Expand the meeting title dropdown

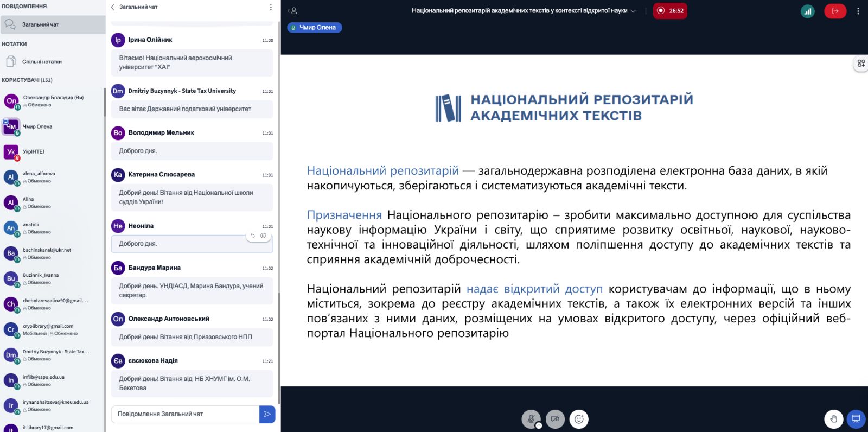(633, 11)
